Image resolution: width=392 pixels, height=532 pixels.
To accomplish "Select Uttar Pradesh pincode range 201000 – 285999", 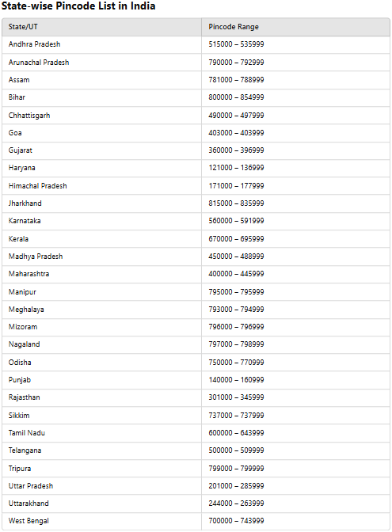I will tap(236, 486).
